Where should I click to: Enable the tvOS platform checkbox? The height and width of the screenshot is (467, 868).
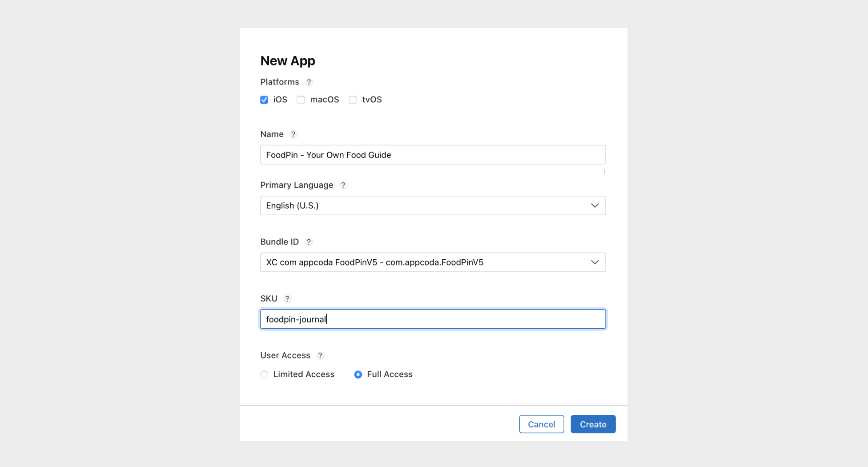pos(353,100)
